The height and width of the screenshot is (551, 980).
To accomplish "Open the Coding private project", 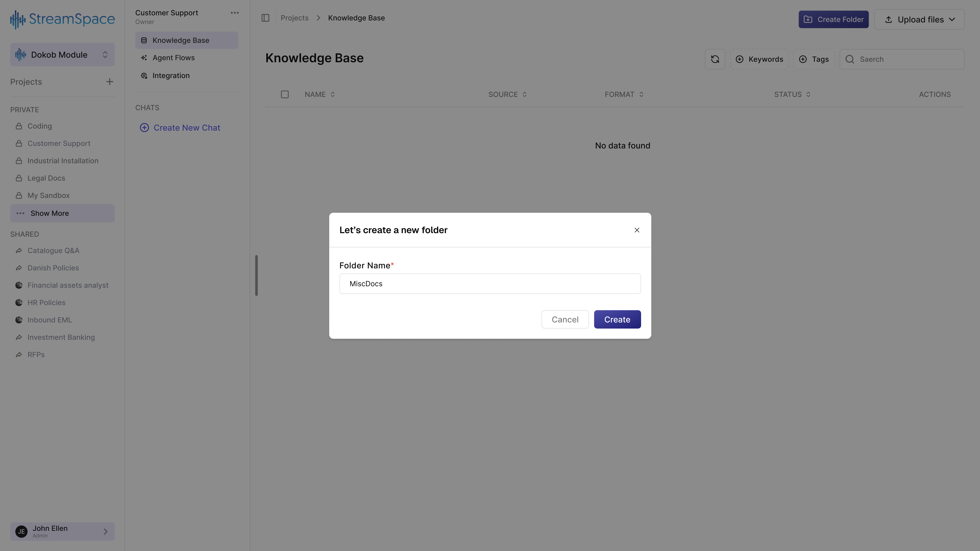I will click(40, 126).
